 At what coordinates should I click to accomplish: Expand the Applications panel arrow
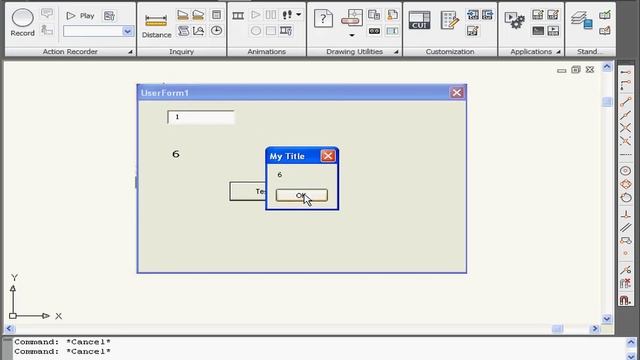coord(558,52)
